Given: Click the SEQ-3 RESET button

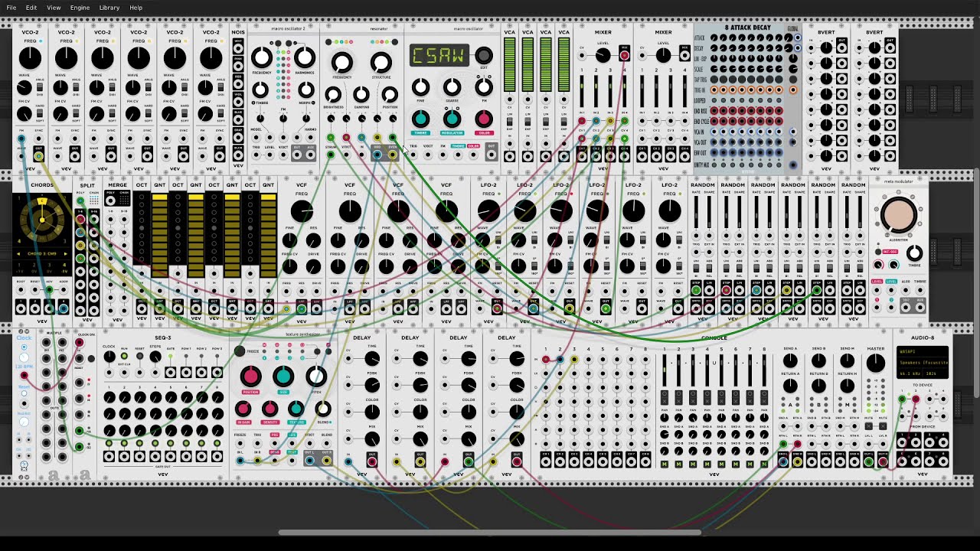Looking at the screenshot, I should [139, 357].
